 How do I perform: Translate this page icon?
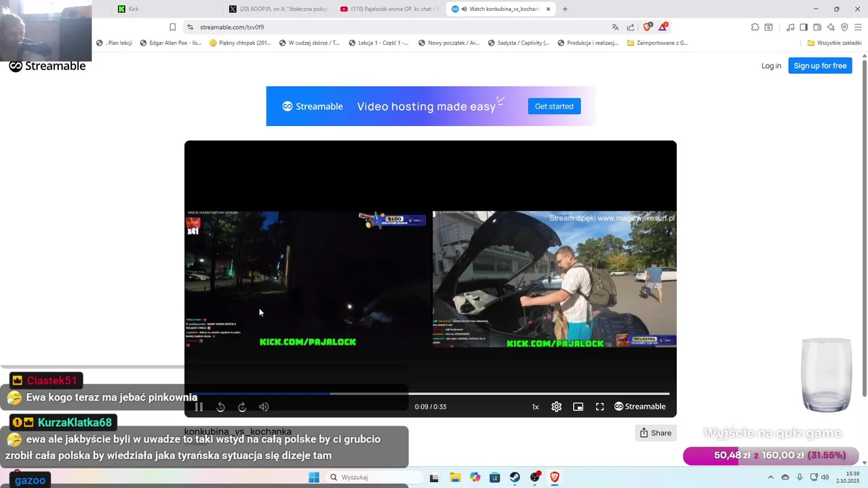click(x=615, y=27)
